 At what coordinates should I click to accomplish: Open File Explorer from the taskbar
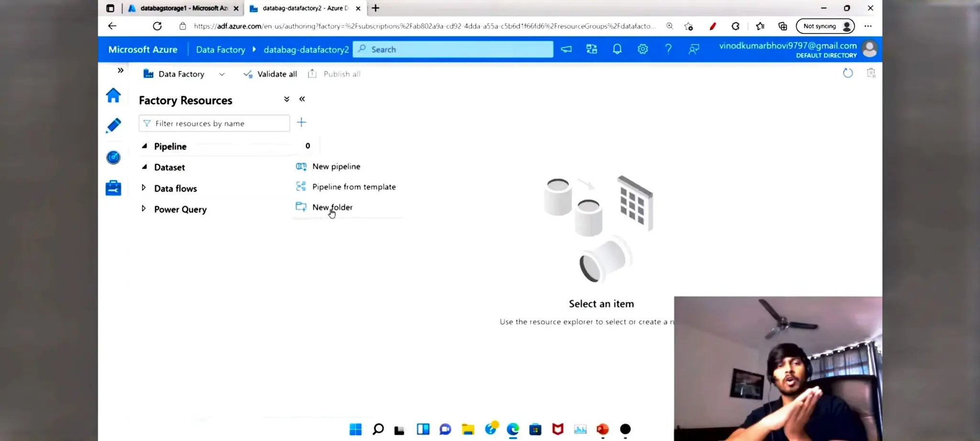pos(468,429)
